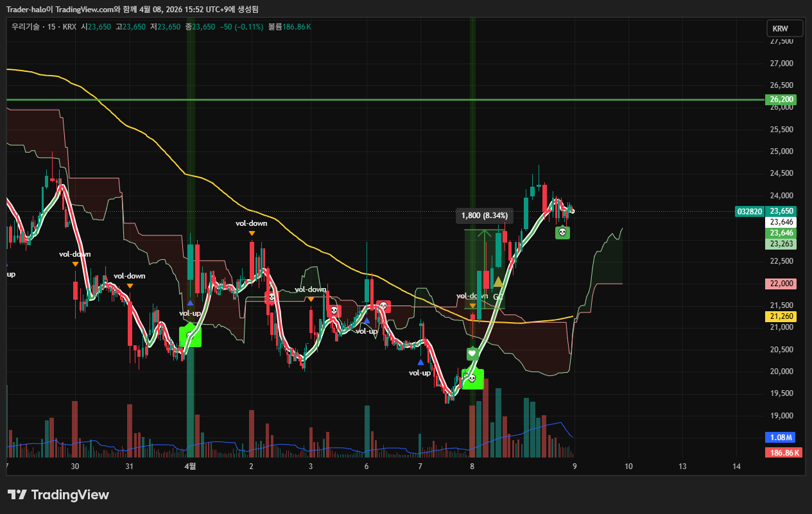Click the 9 date label on time axis

click(574, 467)
